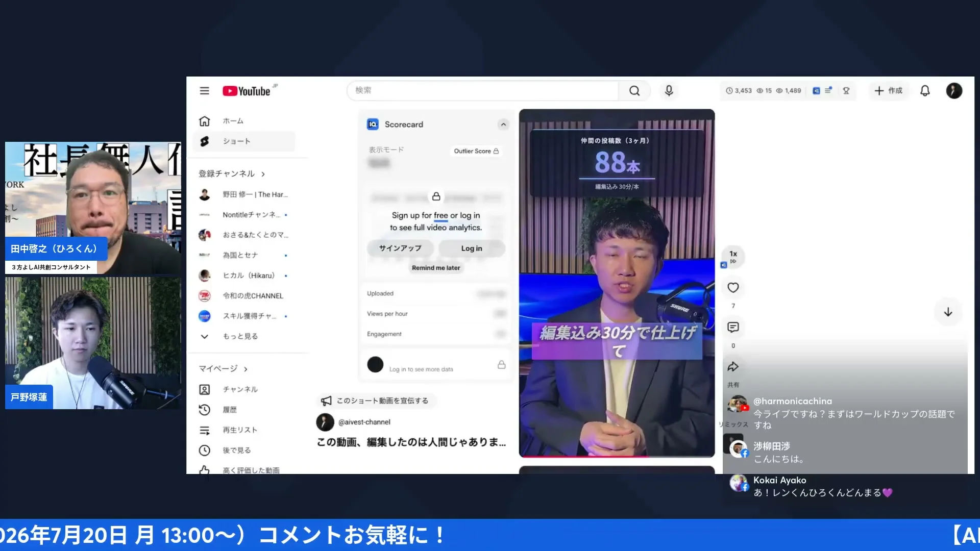Activate voice search microphone

[x=669, y=91]
